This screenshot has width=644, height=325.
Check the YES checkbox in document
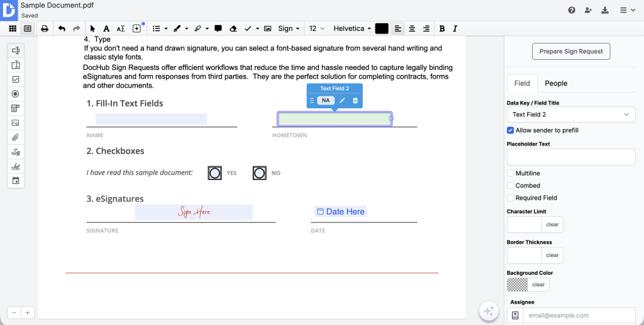coord(215,173)
